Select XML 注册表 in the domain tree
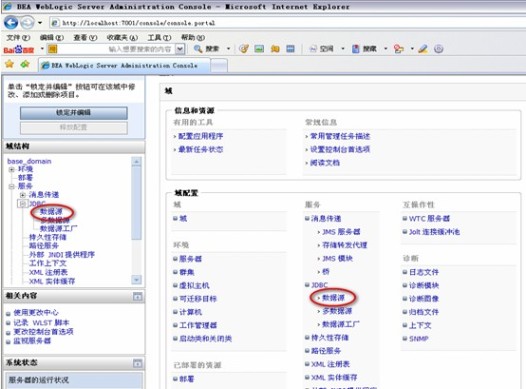 48,272
